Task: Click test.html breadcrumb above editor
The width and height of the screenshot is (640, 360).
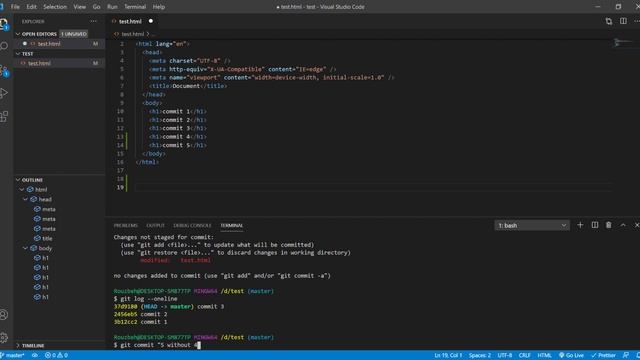Action: 133,34
